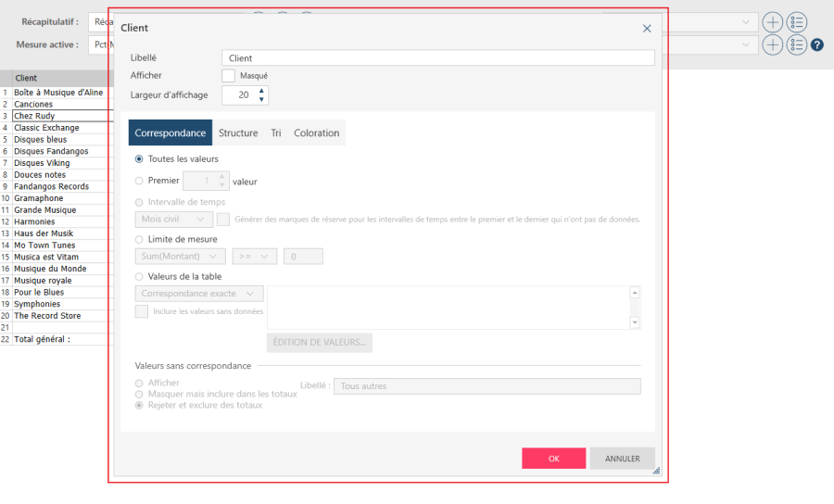Select the Disques Fandangos row

tap(63, 151)
